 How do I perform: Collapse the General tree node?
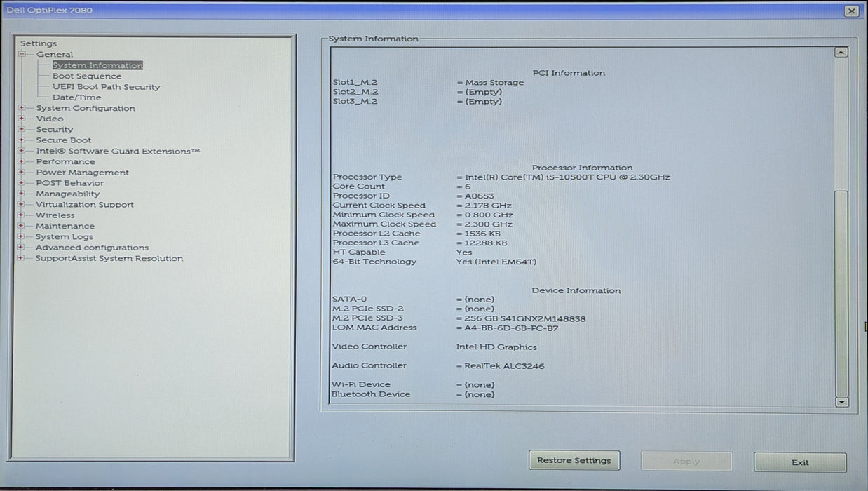22,54
